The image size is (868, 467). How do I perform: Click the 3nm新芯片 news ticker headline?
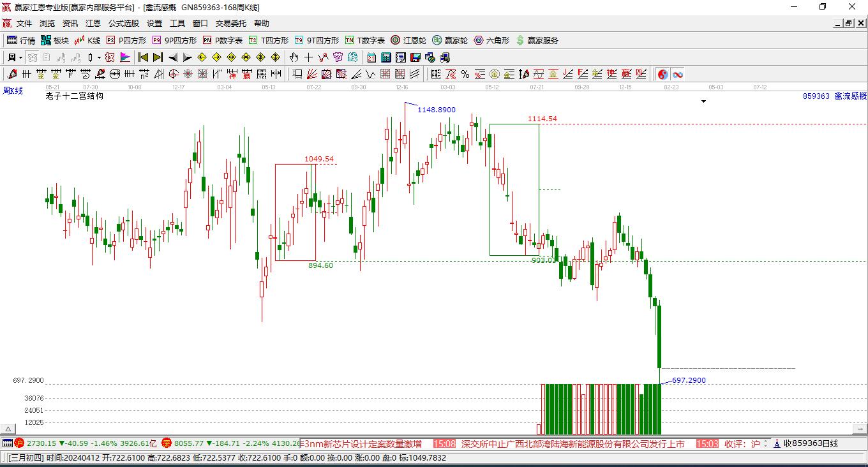point(362,443)
